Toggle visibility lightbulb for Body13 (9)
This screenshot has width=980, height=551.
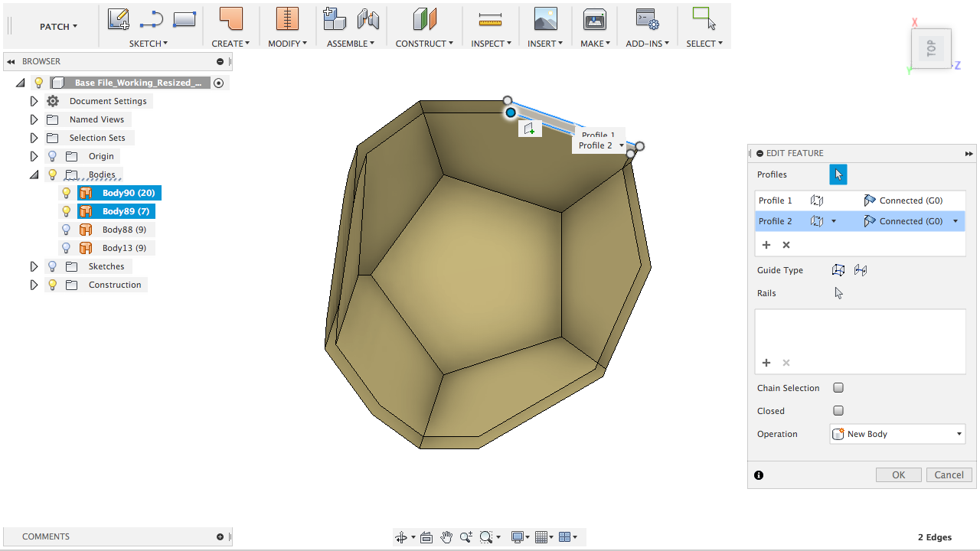tap(67, 248)
